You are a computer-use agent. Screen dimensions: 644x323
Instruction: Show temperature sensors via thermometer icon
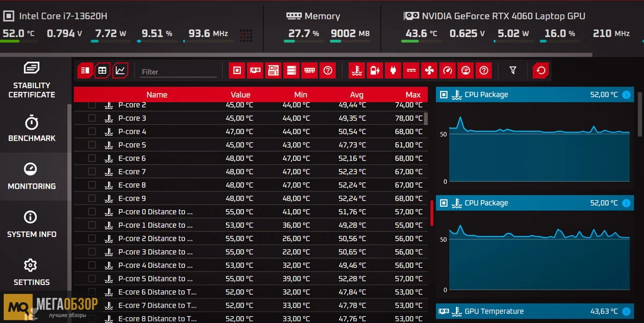pos(356,70)
